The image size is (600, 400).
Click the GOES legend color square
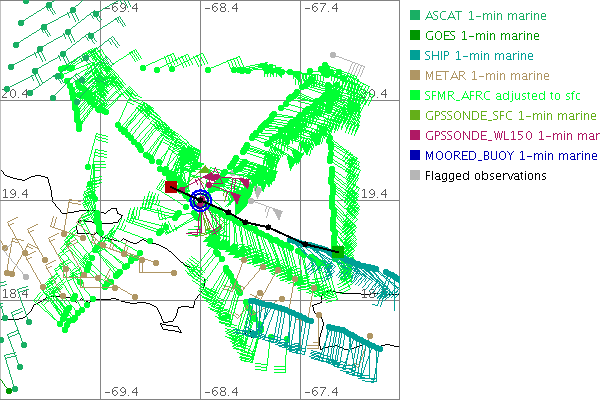[x=415, y=36]
